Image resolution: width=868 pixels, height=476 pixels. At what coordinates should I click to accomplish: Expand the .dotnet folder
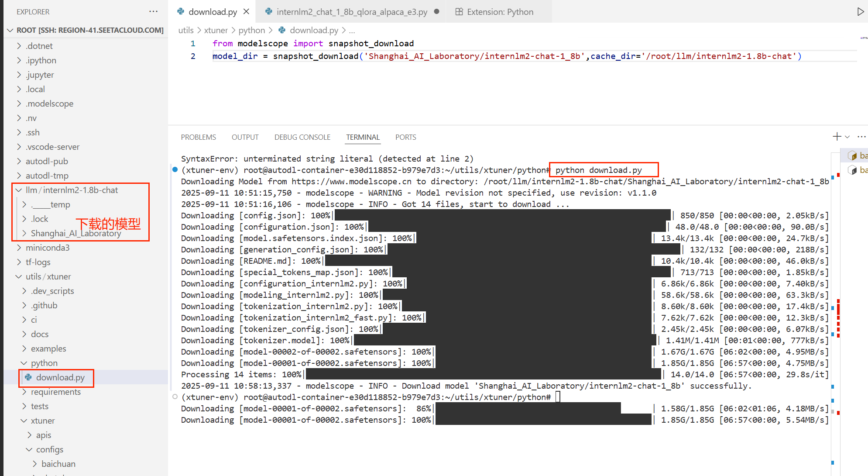[86, 46]
